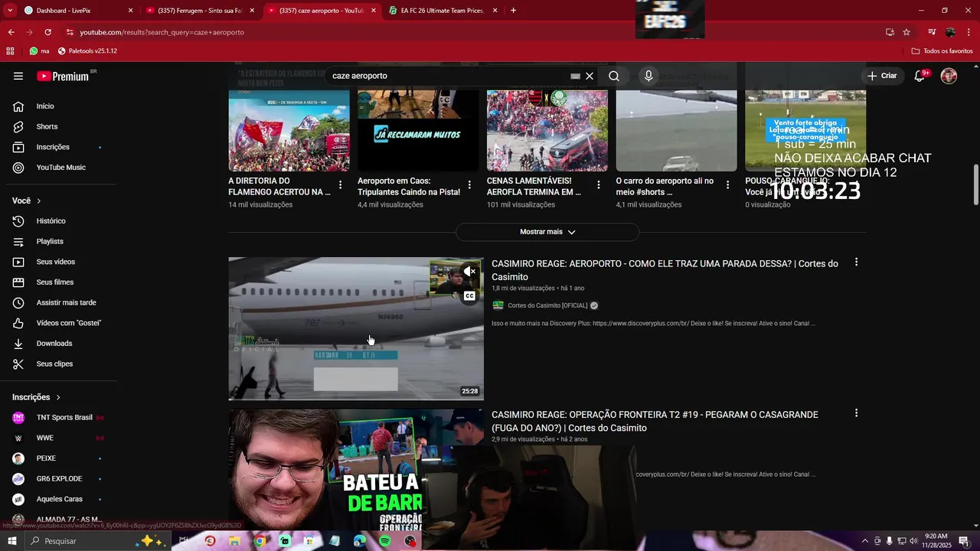980x551 pixels.
Task: Open options for CENAS LAMENTÁVEIS short
Action: click(x=599, y=185)
